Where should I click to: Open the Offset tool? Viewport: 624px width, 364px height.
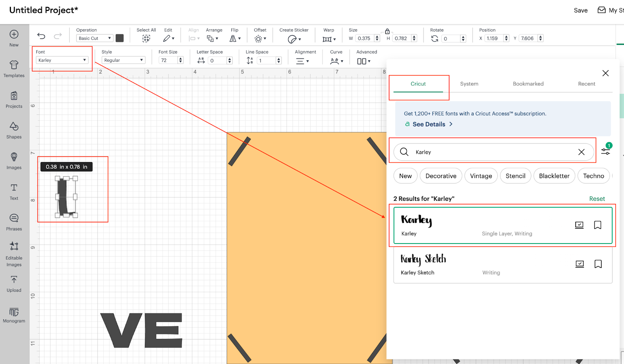(x=260, y=39)
